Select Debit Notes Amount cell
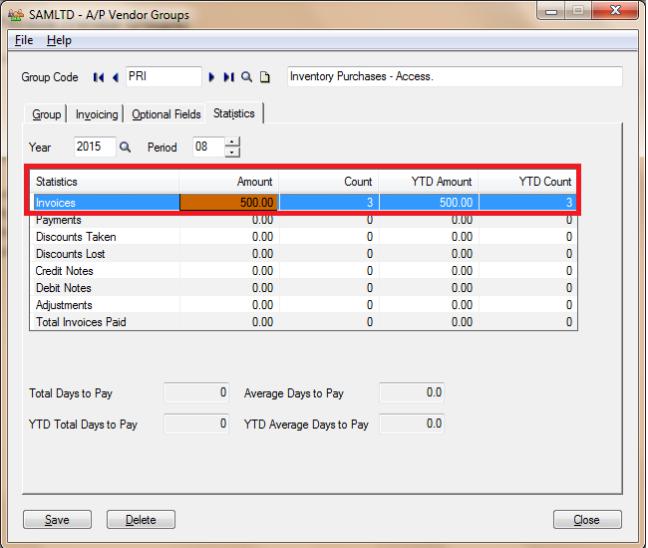648x548 pixels. tap(229, 288)
